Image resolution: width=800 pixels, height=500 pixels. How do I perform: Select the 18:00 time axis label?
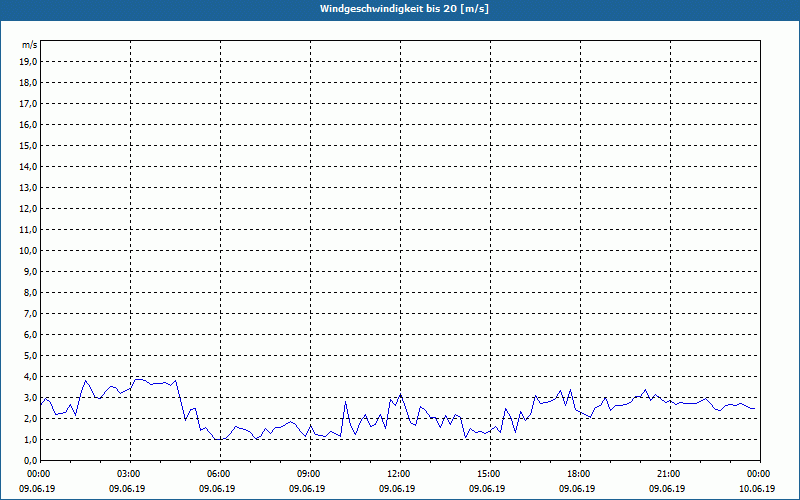(x=579, y=474)
